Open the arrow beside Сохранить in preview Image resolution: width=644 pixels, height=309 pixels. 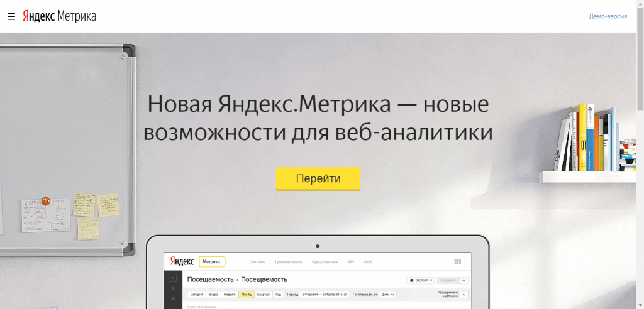464,280
